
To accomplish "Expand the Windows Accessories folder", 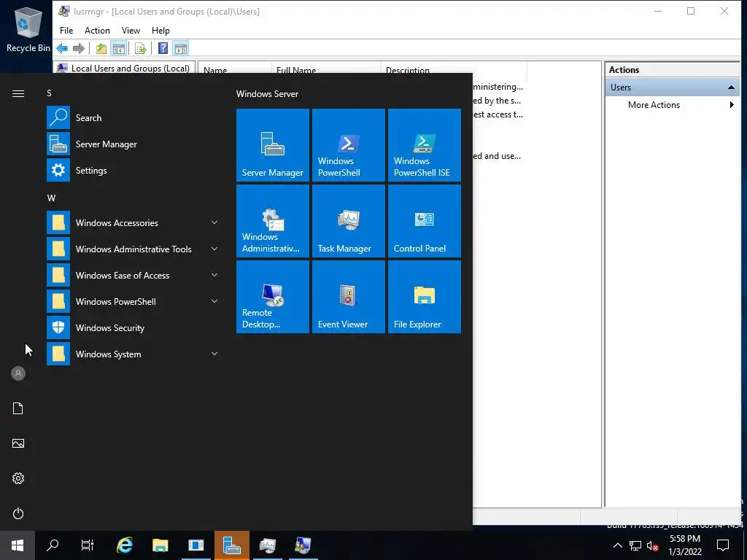I will 214,222.
